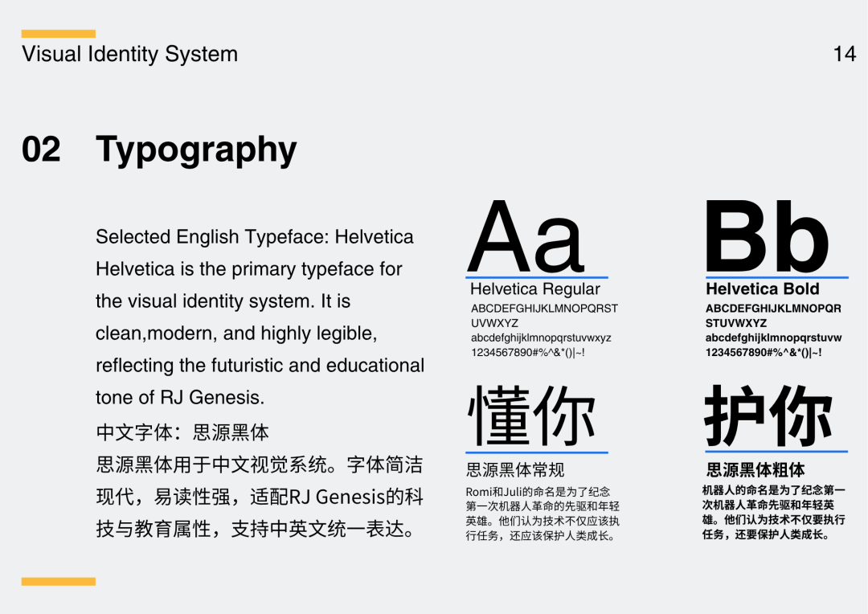Select the Typography section heading
868x614 pixels.
click(x=197, y=149)
